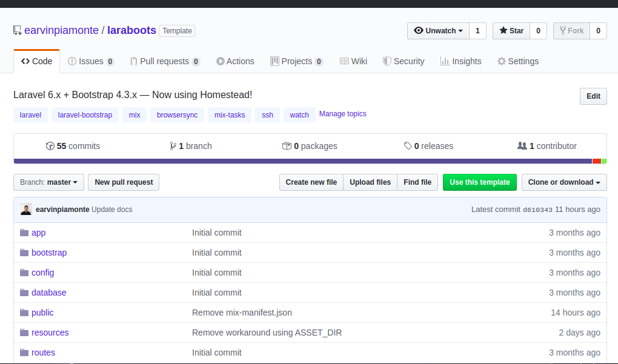
Task: Click the branch icon beside 1 branch
Action: (x=173, y=146)
